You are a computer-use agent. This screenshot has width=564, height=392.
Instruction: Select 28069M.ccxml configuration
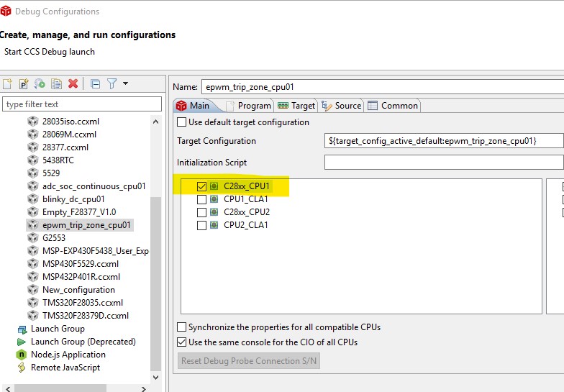[69, 135]
